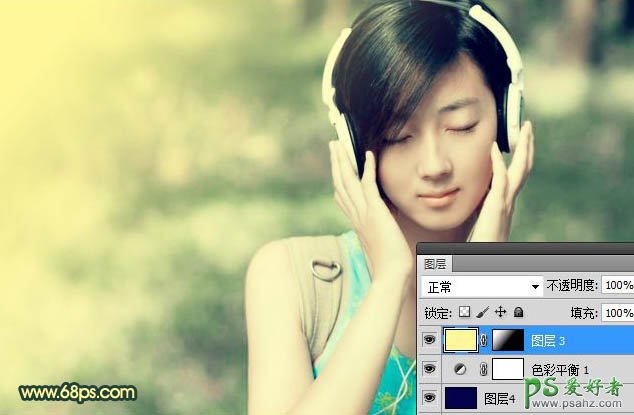Hide the 图层 3 layer with eye icon
The width and height of the screenshot is (634, 415).
[429, 341]
